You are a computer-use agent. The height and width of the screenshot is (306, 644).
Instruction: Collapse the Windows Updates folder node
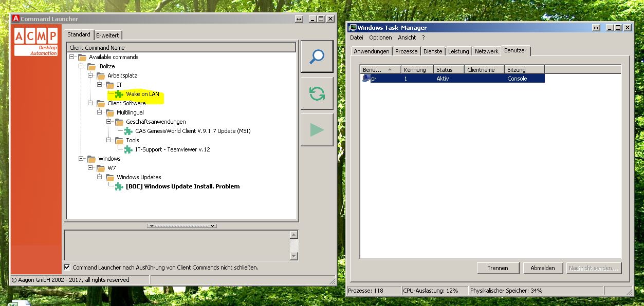pyautogui.click(x=100, y=177)
